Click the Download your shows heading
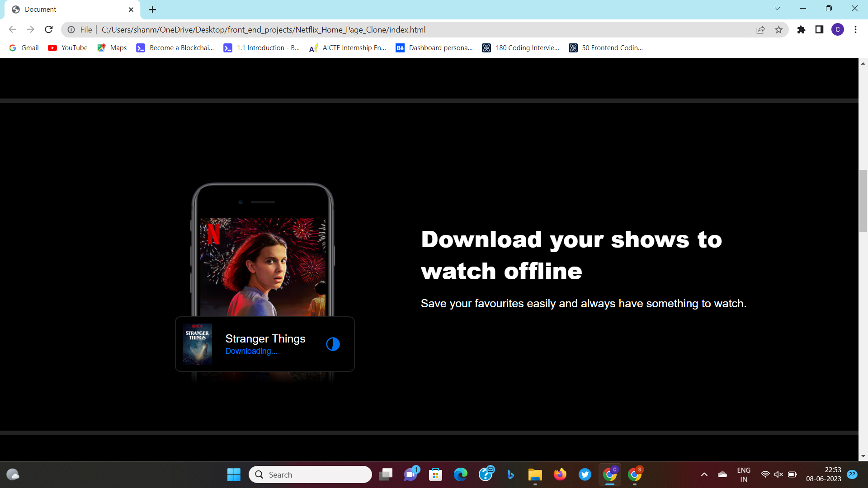 coord(571,255)
